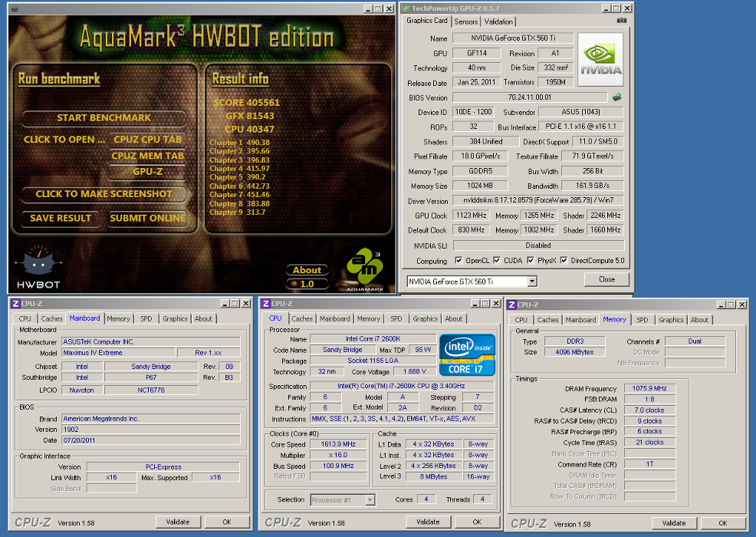Switch to the Validation tab in GPU-Z
The height and width of the screenshot is (537, 756).
click(x=498, y=21)
